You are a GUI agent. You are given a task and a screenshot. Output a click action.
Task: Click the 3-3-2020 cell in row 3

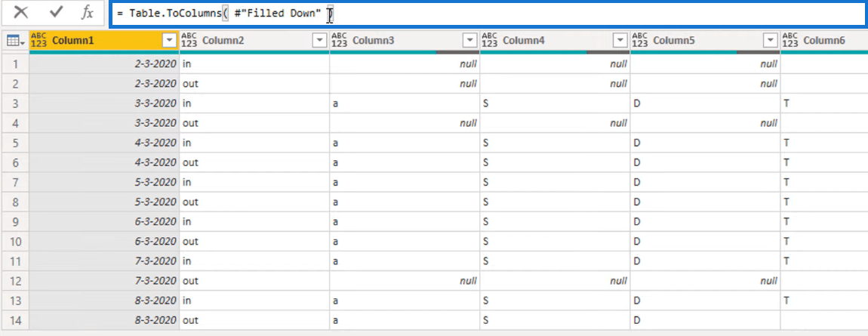105,103
